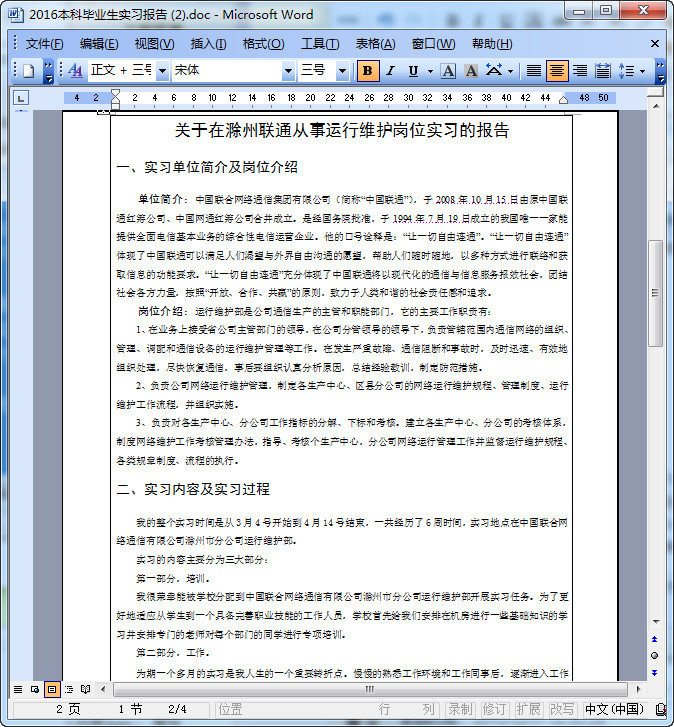Screen dimensions: 674x727
Task: Open the 视图(V) menu
Action: point(154,44)
